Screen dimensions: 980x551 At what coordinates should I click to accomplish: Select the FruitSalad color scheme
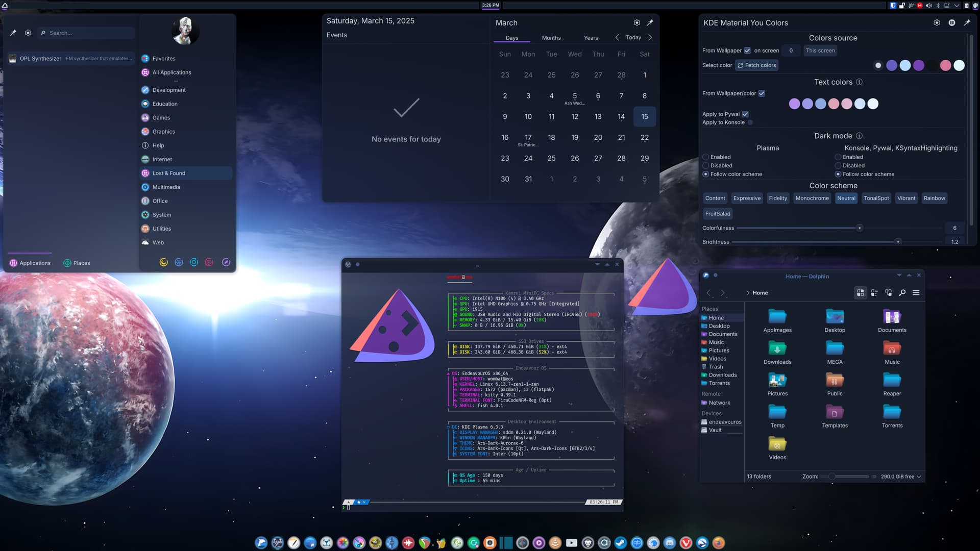(718, 214)
